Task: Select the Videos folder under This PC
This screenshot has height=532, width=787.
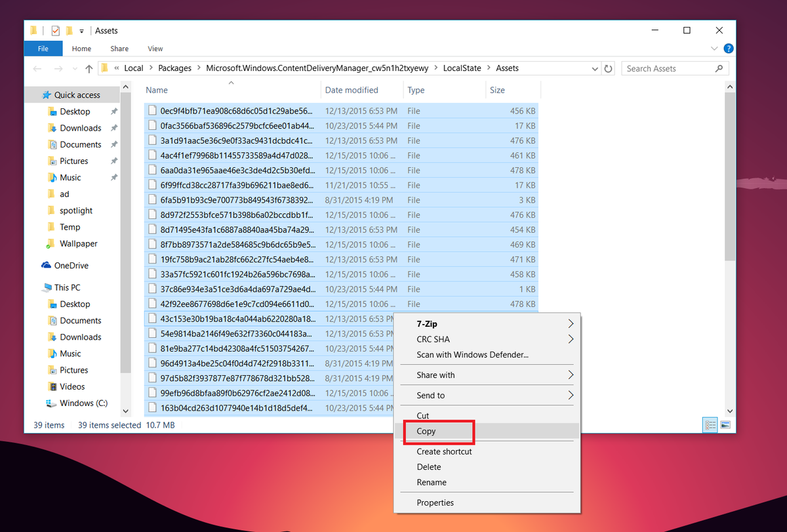Action: (x=71, y=386)
